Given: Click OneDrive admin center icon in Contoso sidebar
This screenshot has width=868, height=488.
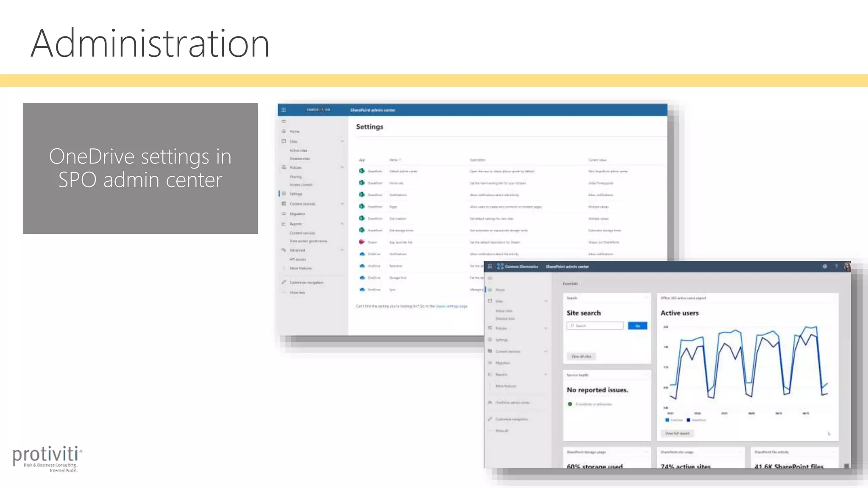Looking at the screenshot, I should pyautogui.click(x=490, y=402).
